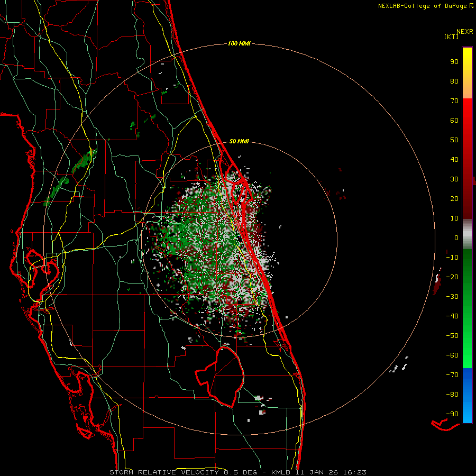This screenshot has width=476, height=476.
Task: Click the 0 value on the velocity scale
Action: (456, 237)
